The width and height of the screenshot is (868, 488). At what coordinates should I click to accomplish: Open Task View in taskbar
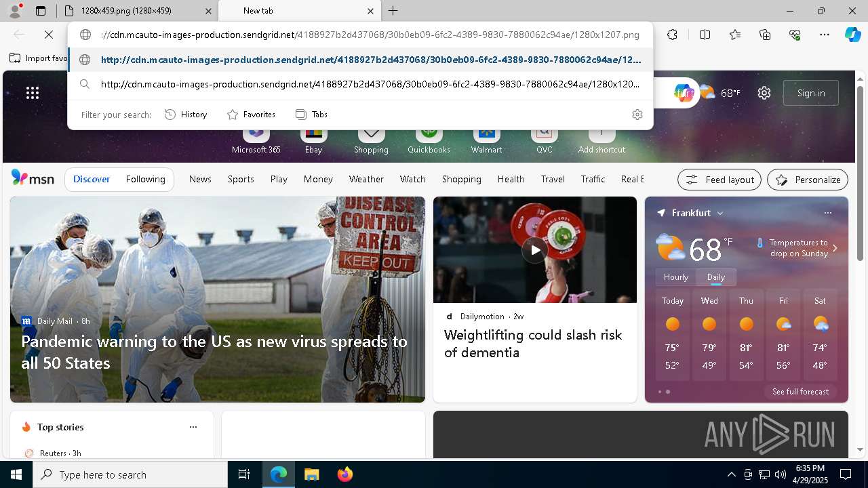point(244,474)
